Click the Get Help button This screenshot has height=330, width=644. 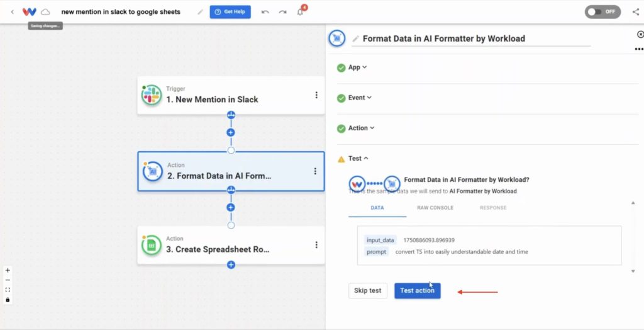[x=230, y=12]
